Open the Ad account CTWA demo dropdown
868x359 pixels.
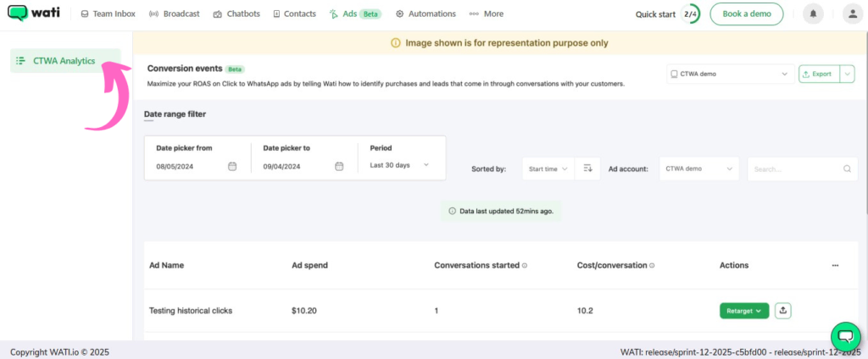point(698,169)
